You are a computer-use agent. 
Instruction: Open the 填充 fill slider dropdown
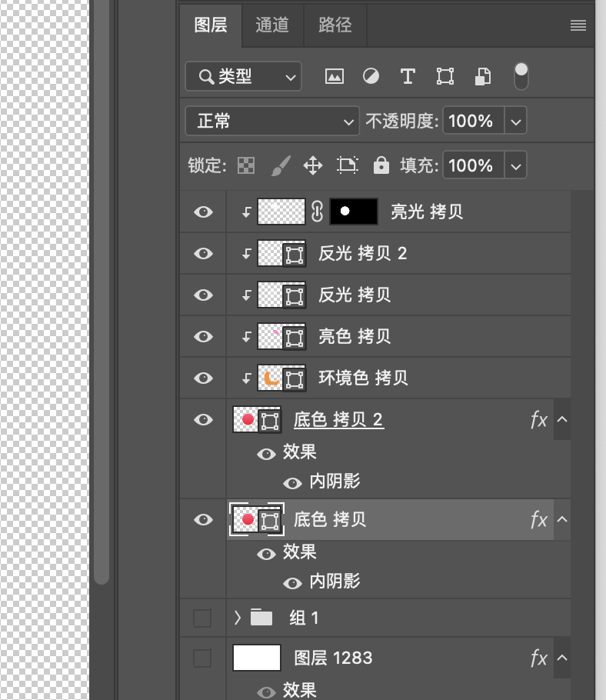pos(516,165)
